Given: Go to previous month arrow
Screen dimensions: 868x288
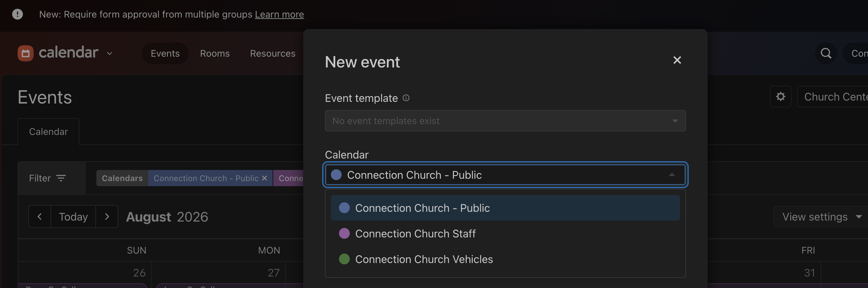Looking at the screenshot, I should 40,216.
